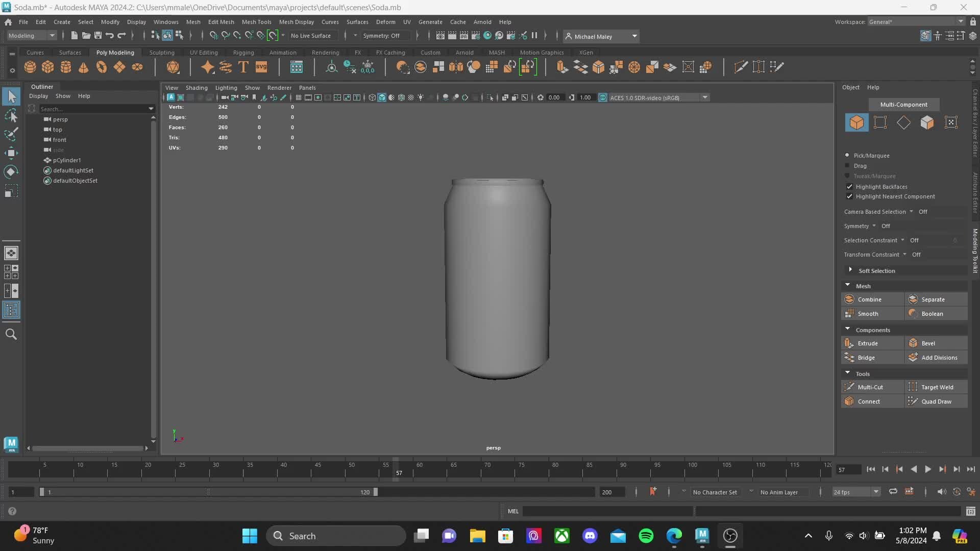Select the Polygon Sphere shelf icon
The width and height of the screenshot is (980, 551).
click(x=29, y=67)
